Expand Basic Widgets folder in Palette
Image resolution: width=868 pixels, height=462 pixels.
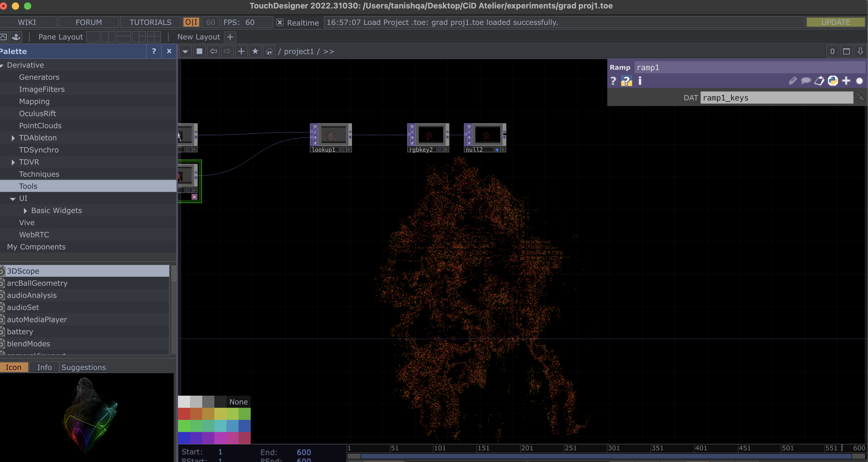tap(25, 211)
